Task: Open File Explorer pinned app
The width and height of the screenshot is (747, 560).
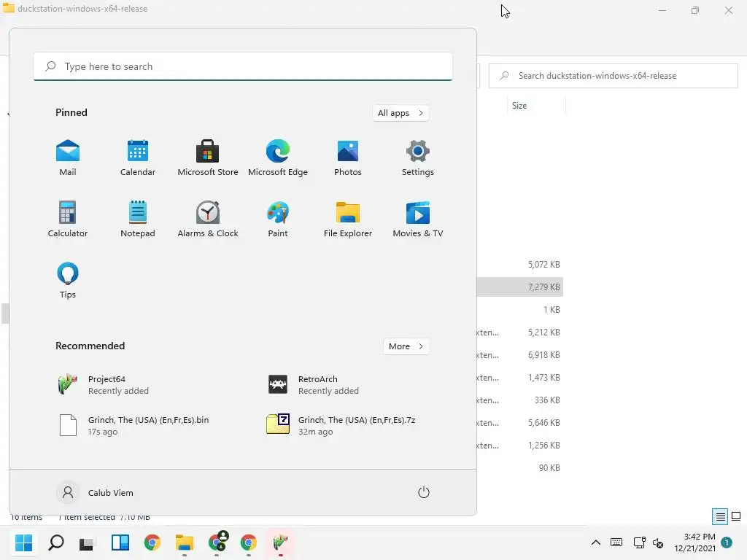Action: (348, 219)
